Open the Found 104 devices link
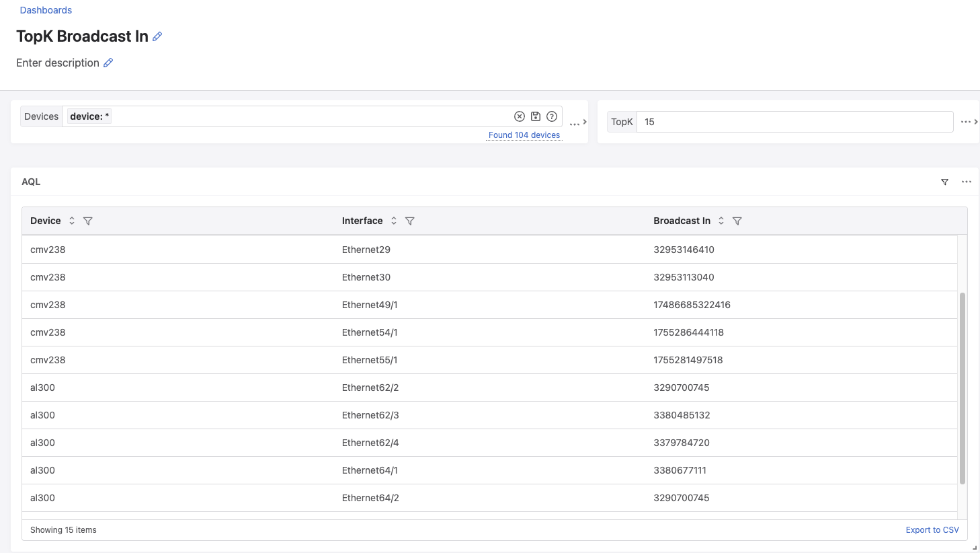980x553 pixels. [524, 135]
